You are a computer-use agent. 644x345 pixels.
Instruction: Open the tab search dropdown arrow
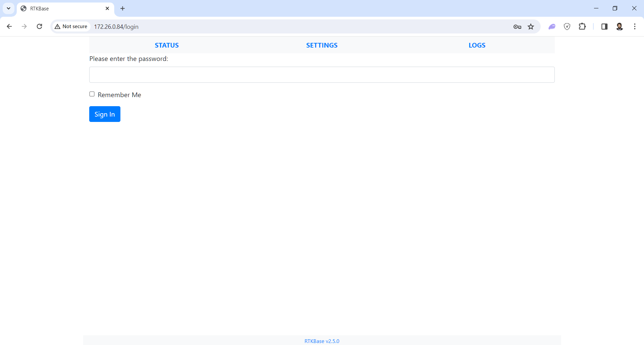(9, 8)
